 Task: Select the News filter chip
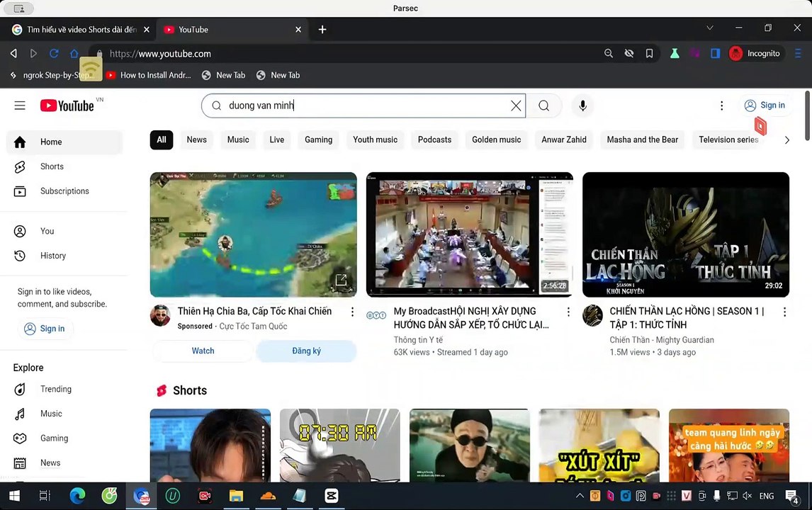pyautogui.click(x=197, y=140)
